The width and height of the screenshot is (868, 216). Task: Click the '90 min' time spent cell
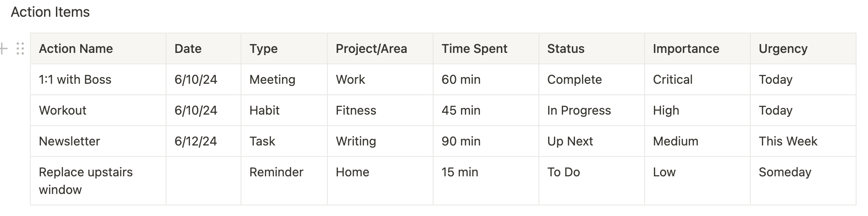pyautogui.click(x=486, y=141)
